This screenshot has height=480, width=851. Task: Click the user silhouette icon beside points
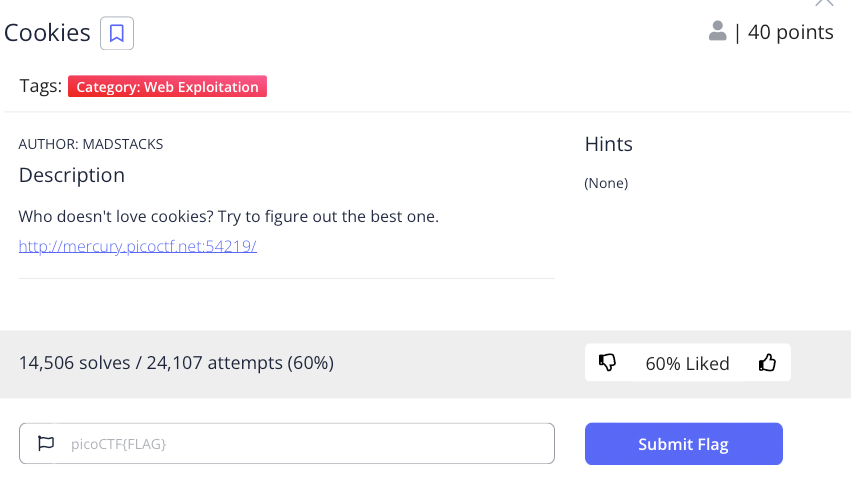coord(717,32)
